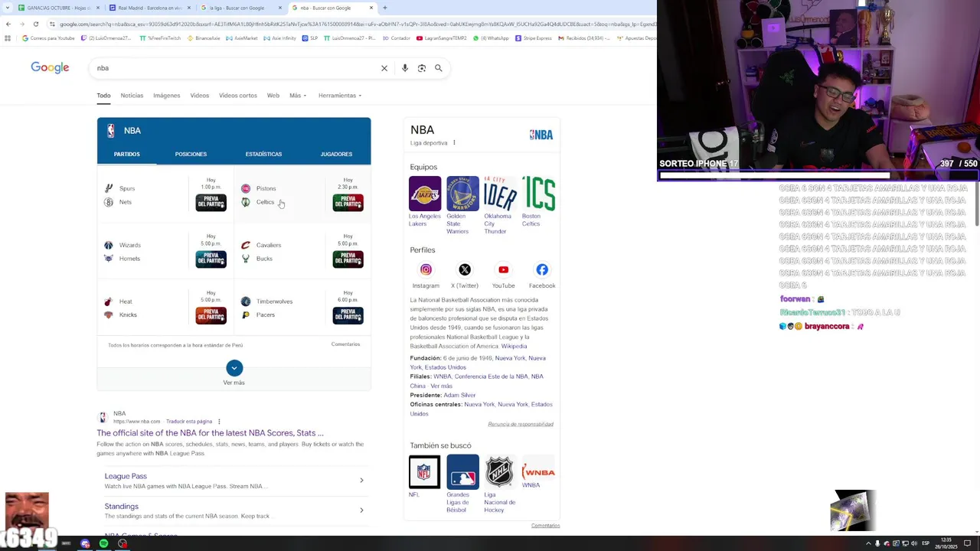
Task: Click the Traducir esta página link
Action: click(x=189, y=422)
